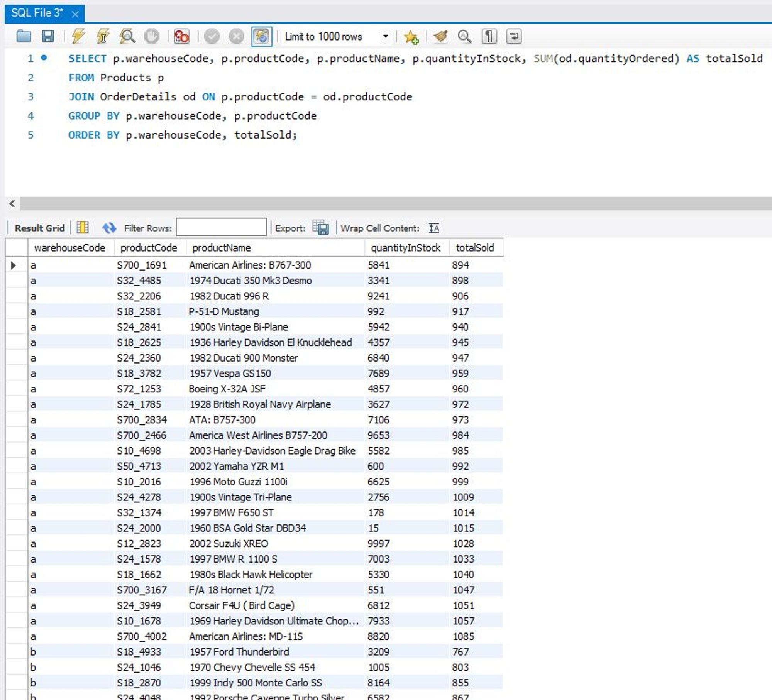Image resolution: width=772 pixels, height=700 pixels.
Task: Sort by totalSold column header
Action: (476, 248)
